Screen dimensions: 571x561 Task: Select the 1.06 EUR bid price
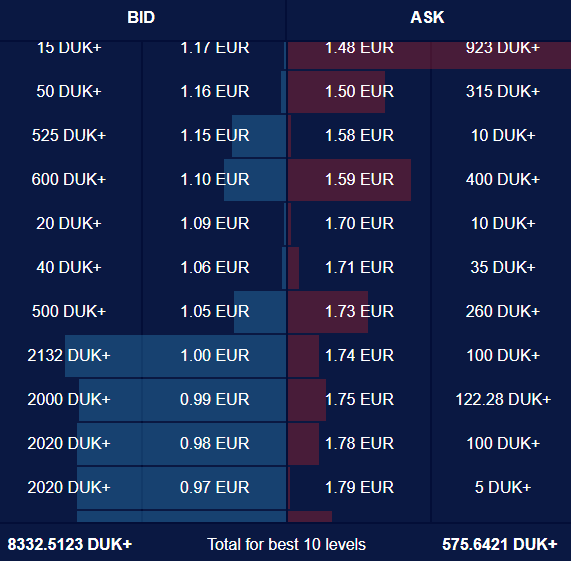[x=214, y=268]
